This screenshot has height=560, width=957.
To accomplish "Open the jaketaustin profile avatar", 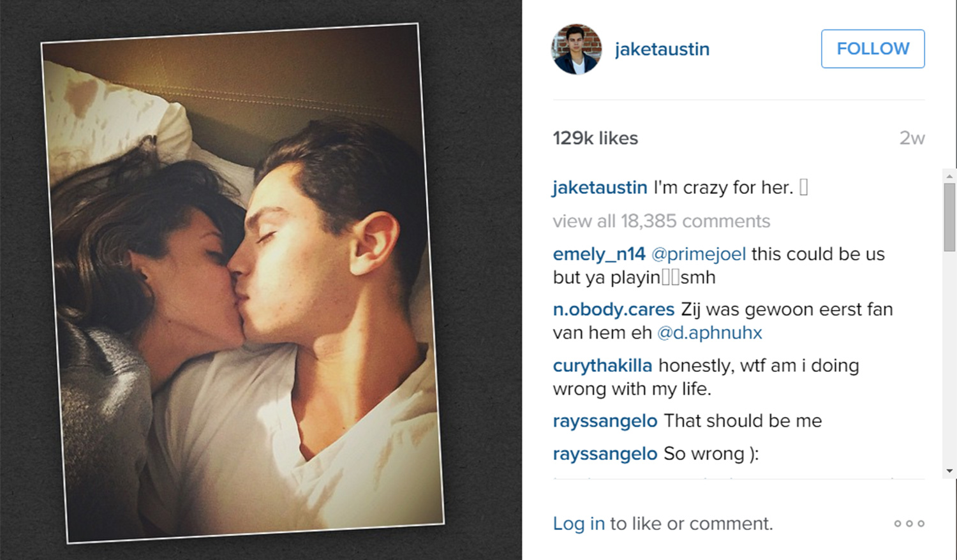I will pyautogui.click(x=576, y=49).
